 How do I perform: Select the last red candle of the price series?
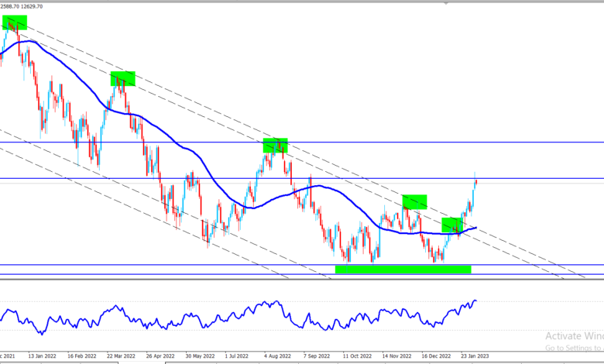476,182
